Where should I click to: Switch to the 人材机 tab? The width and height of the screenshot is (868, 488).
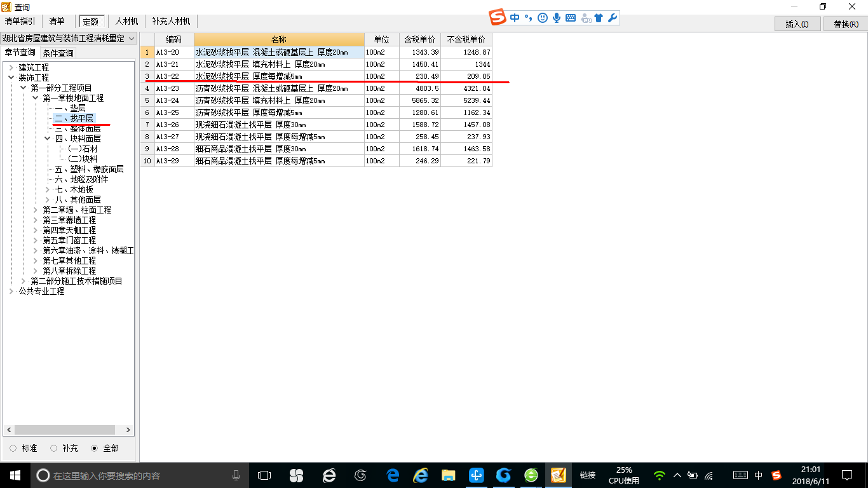[x=126, y=21]
